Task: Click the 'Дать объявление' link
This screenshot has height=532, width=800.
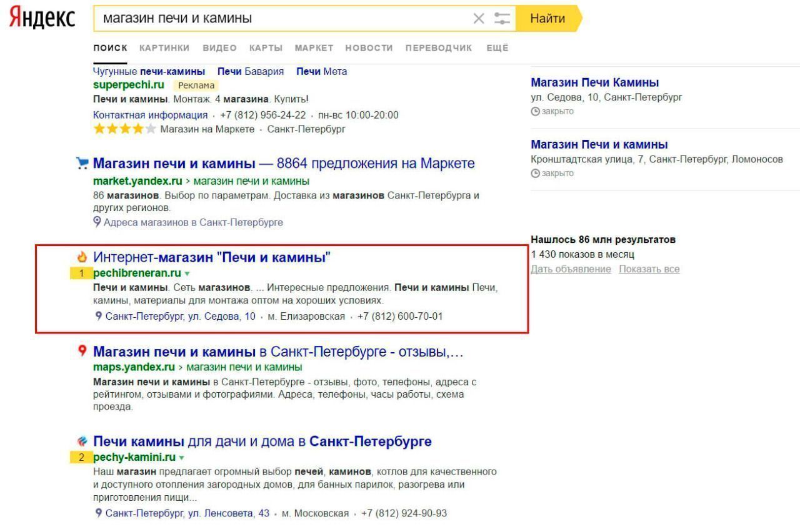Action: (x=571, y=269)
